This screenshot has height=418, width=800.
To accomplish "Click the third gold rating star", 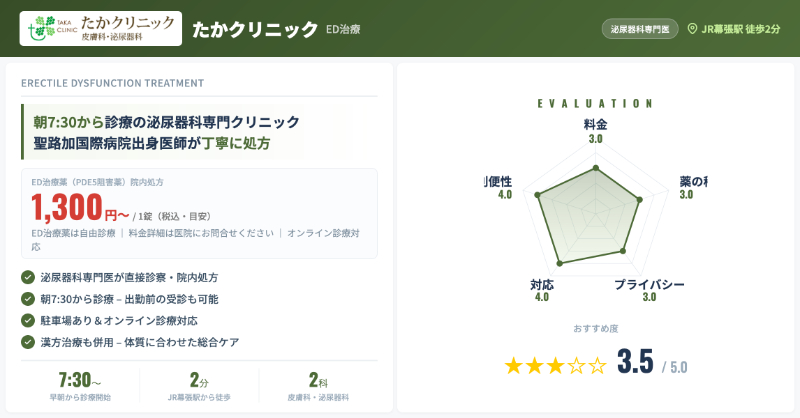I will coord(556,365).
